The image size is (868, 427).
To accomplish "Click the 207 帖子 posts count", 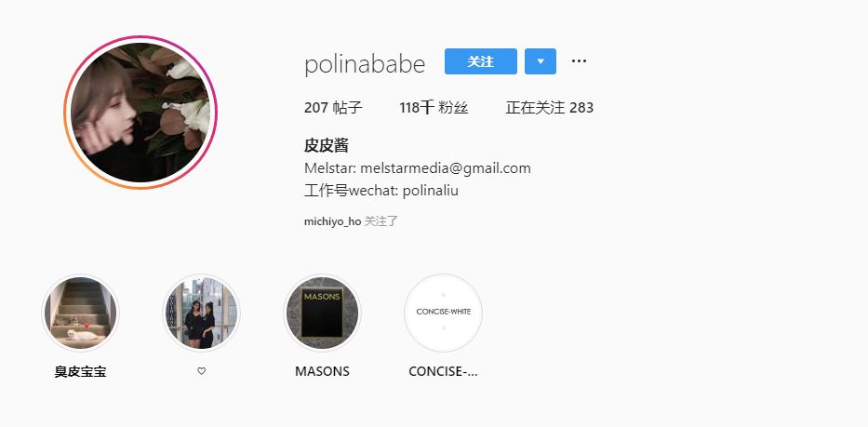I will [x=333, y=107].
